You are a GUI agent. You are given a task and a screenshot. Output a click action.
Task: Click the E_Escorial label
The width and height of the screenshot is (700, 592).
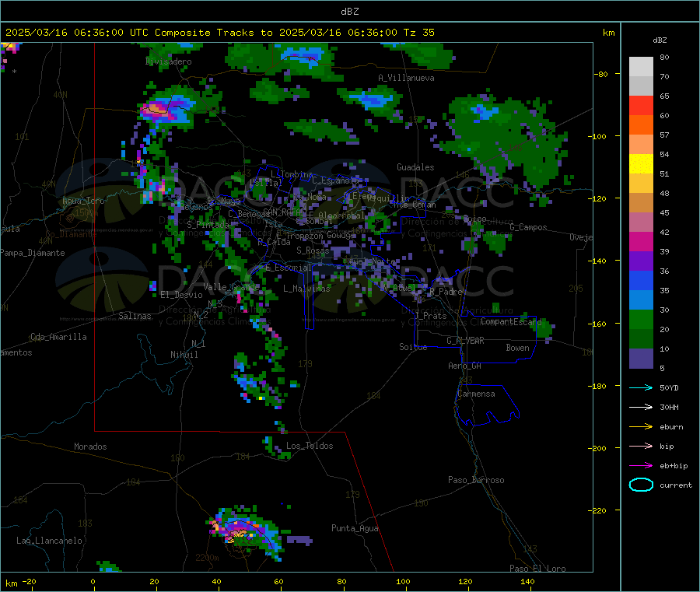click(288, 268)
